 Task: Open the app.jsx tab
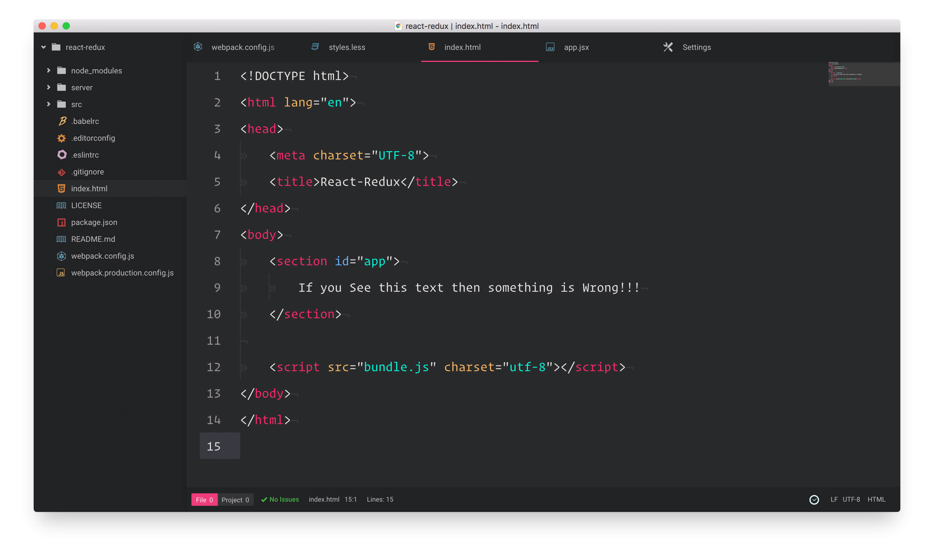click(x=597, y=47)
